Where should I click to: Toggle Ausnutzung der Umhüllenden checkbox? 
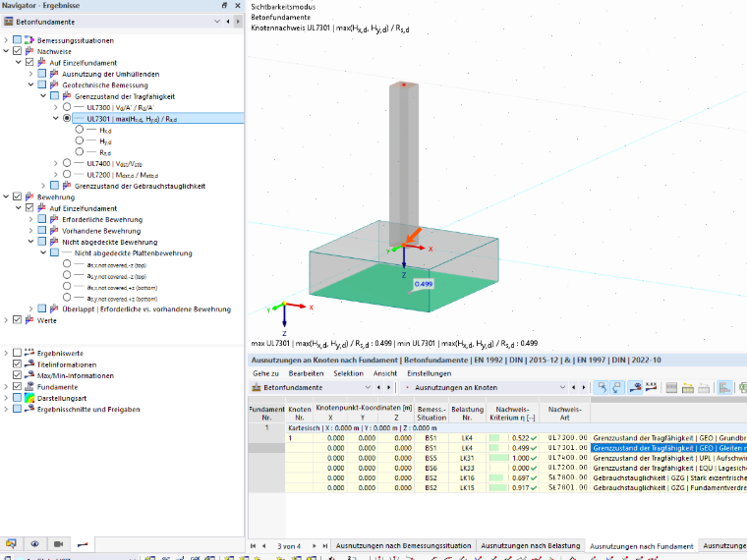click(42, 74)
